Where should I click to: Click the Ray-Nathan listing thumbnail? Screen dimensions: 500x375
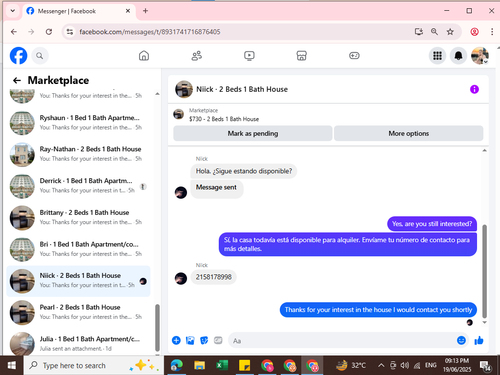[22, 154]
